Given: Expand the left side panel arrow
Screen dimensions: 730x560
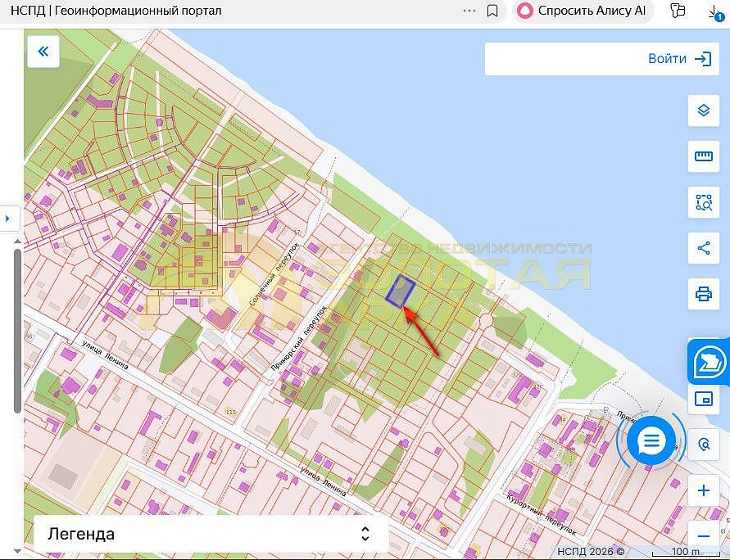Looking at the screenshot, I should pos(8,218).
